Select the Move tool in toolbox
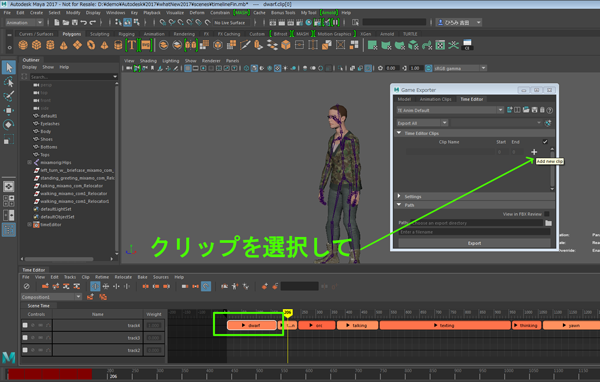This screenshot has width=600, height=382. (x=8, y=111)
